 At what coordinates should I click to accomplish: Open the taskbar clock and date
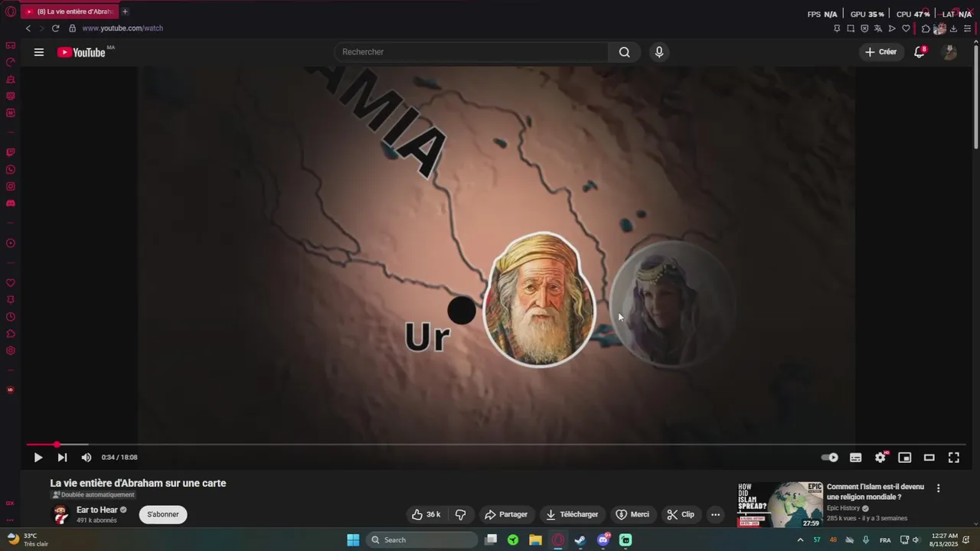click(x=945, y=540)
